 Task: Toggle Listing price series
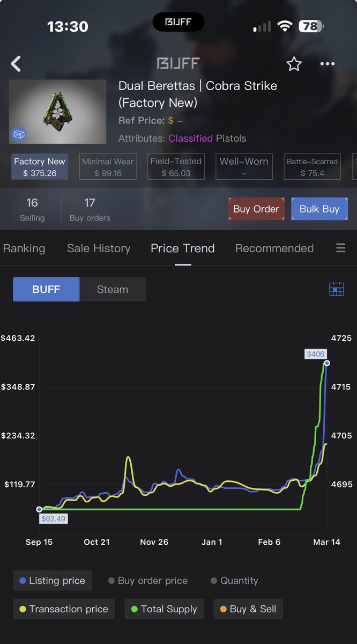[x=52, y=581]
